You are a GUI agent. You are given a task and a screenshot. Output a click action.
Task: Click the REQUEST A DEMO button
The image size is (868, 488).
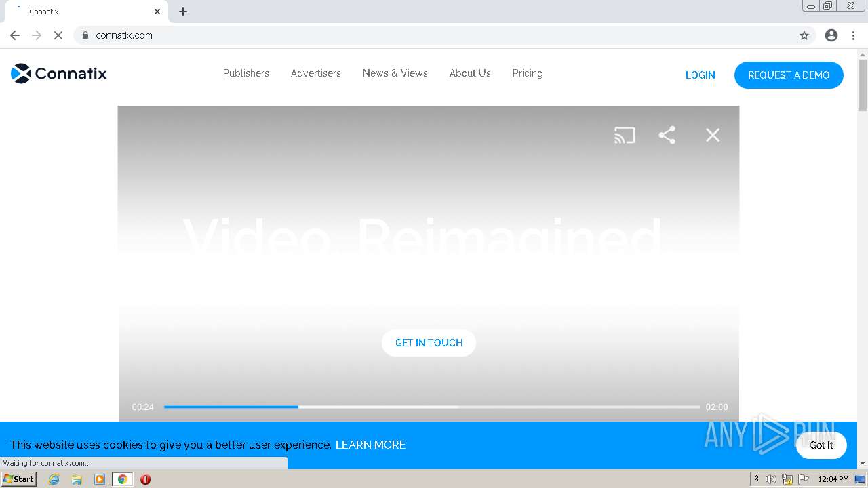pyautogui.click(x=789, y=75)
